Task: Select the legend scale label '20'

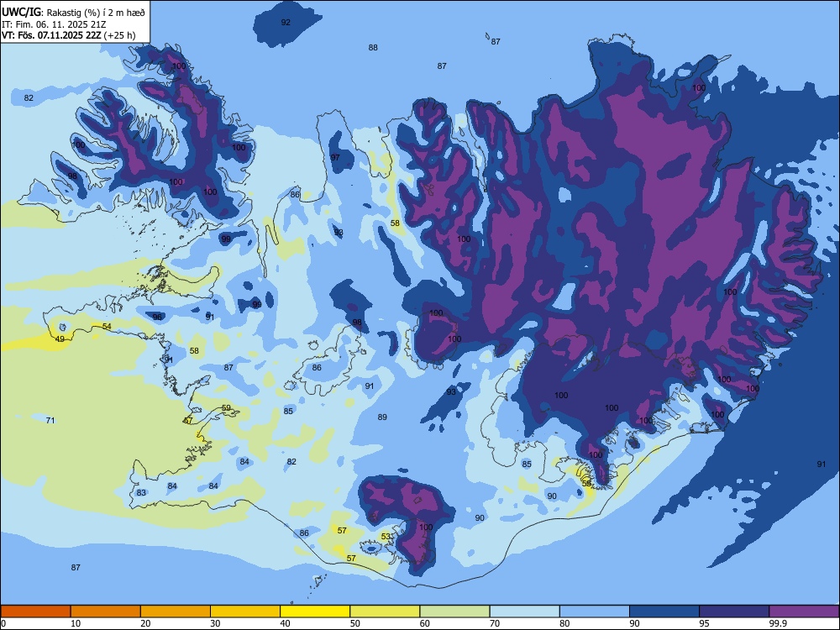Action: (x=145, y=623)
